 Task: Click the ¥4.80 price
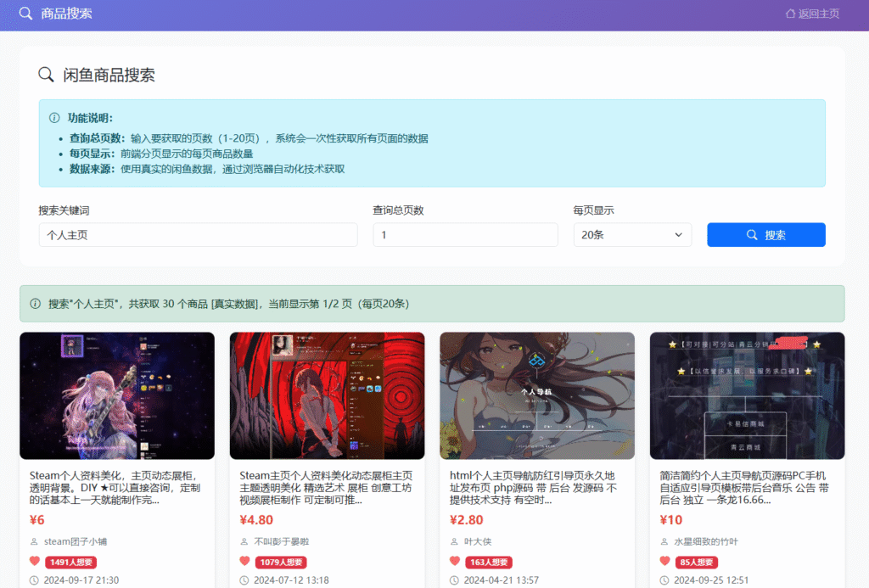click(256, 520)
